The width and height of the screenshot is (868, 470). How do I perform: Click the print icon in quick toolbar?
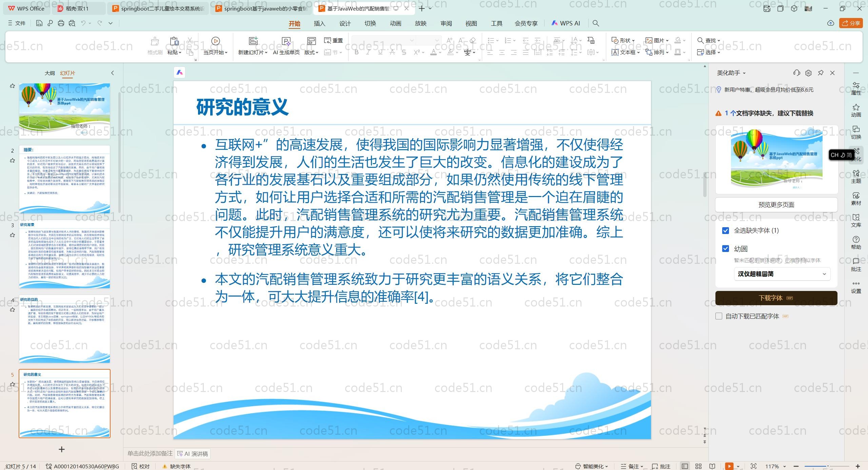tap(61, 23)
